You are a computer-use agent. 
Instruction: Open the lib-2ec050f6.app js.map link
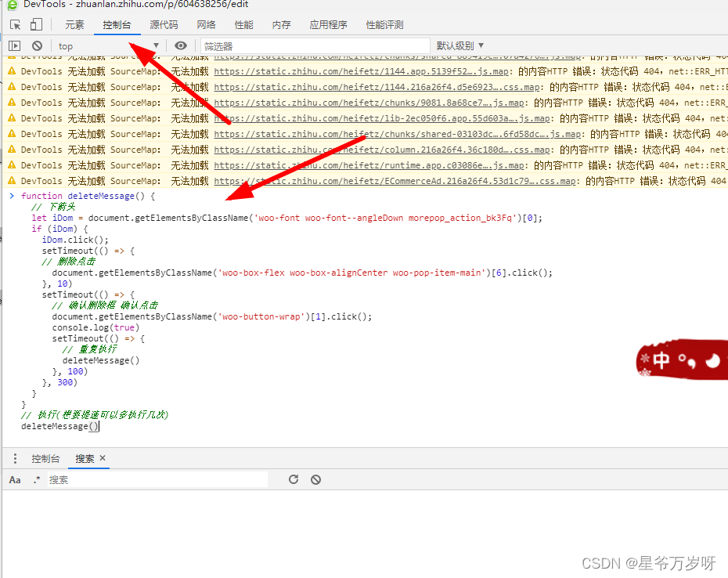(382, 118)
